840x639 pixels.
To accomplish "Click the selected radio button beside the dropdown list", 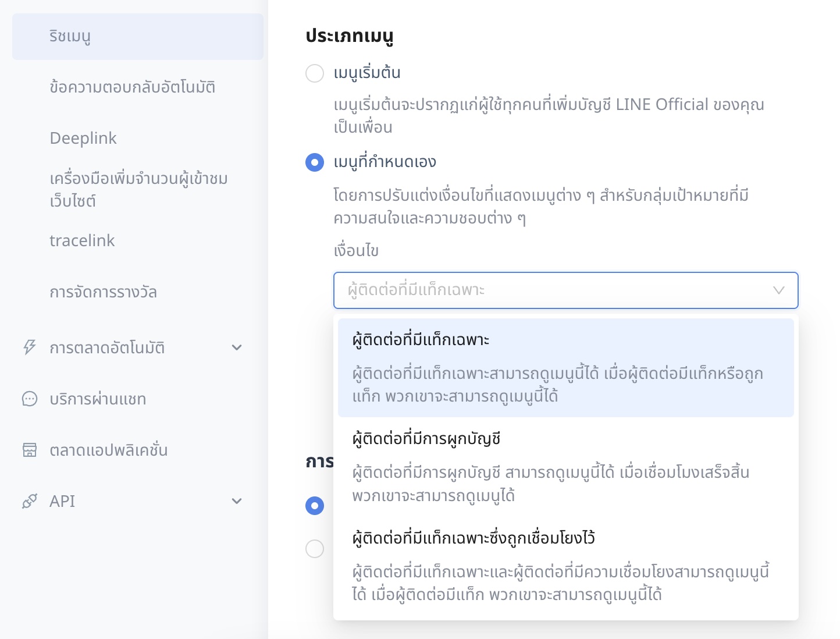I will click(315, 505).
